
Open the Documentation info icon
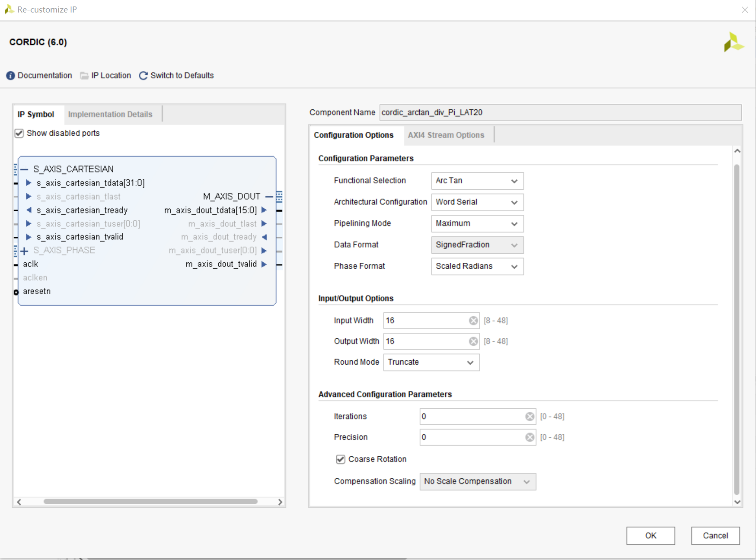(10, 76)
